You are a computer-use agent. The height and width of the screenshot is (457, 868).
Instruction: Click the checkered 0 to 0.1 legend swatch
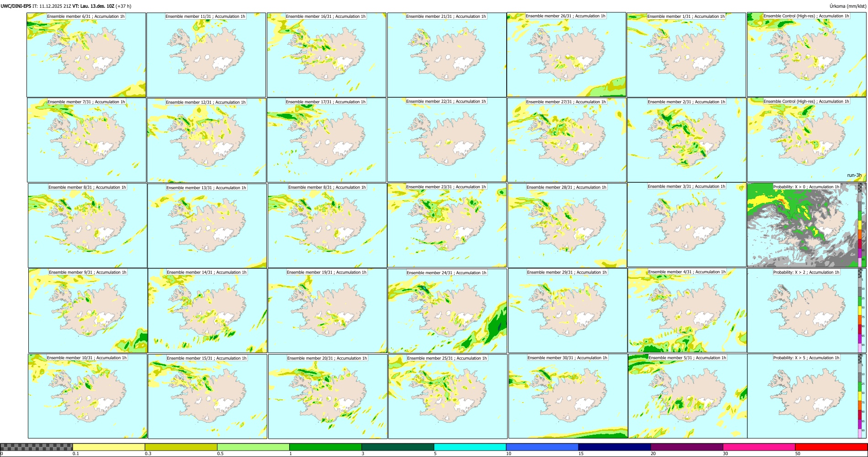[37, 447]
